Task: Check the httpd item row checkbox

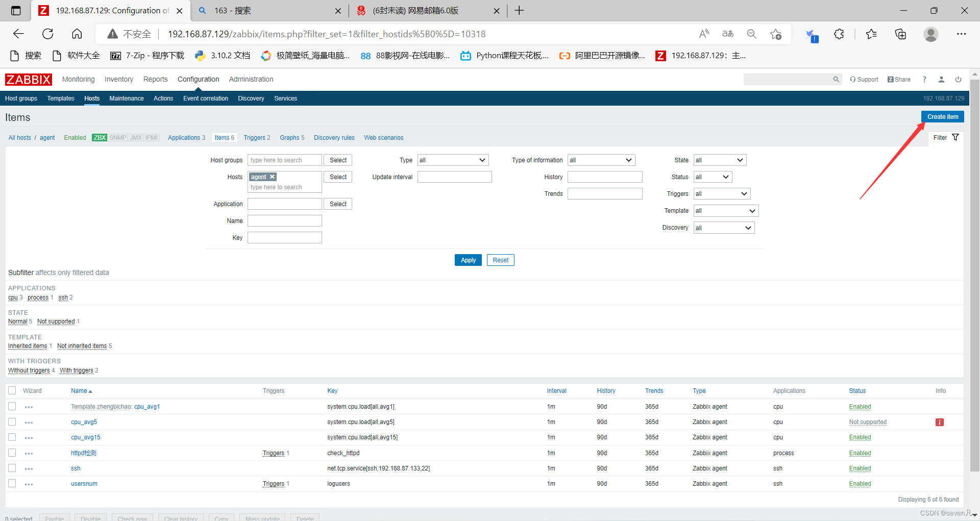Action: coord(12,453)
